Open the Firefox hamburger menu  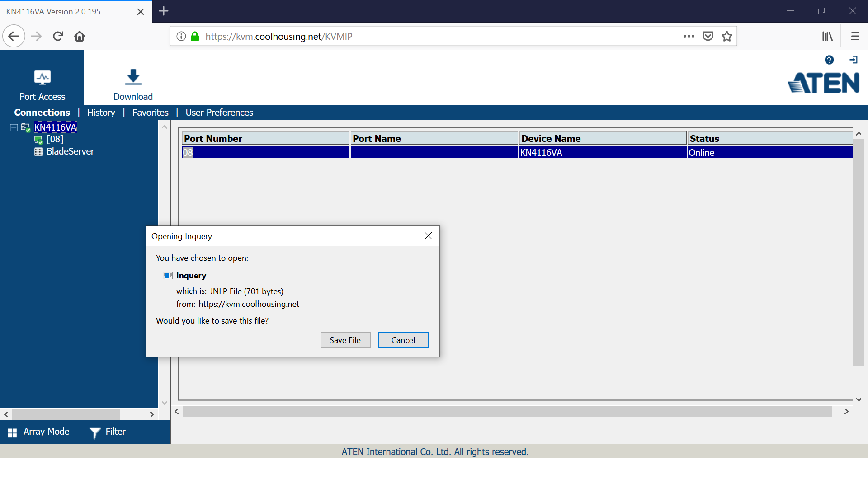(x=855, y=36)
